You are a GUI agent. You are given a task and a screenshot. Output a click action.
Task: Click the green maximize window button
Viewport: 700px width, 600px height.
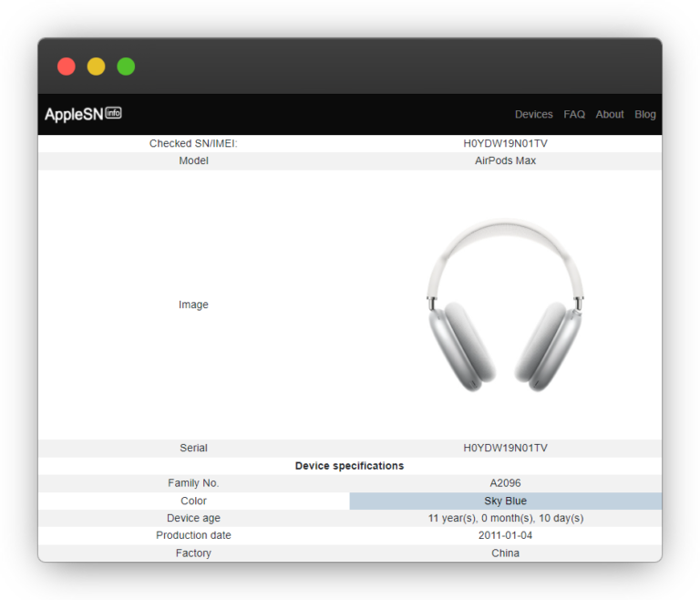(x=126, y=67)
